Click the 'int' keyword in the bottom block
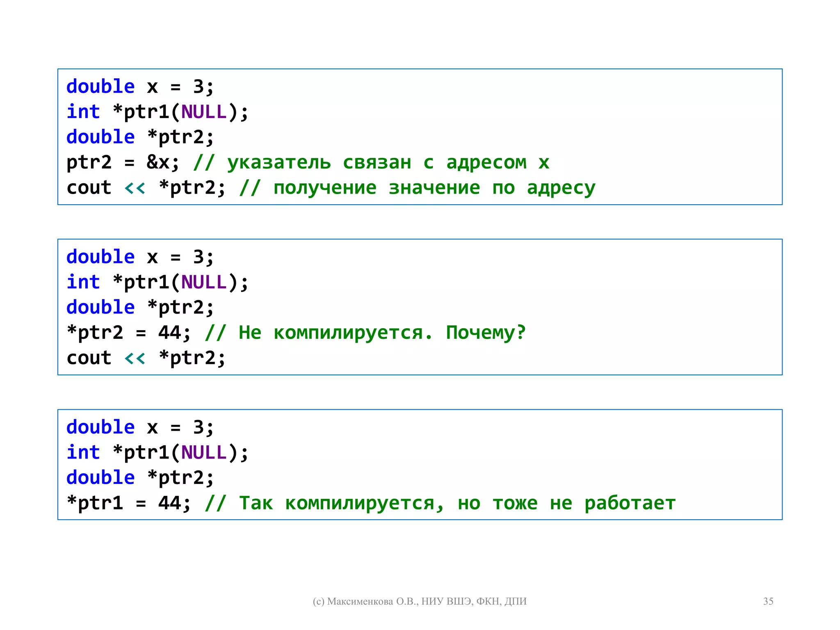The width and height of the screenshot is (840, 630). (x=83, y=452)
